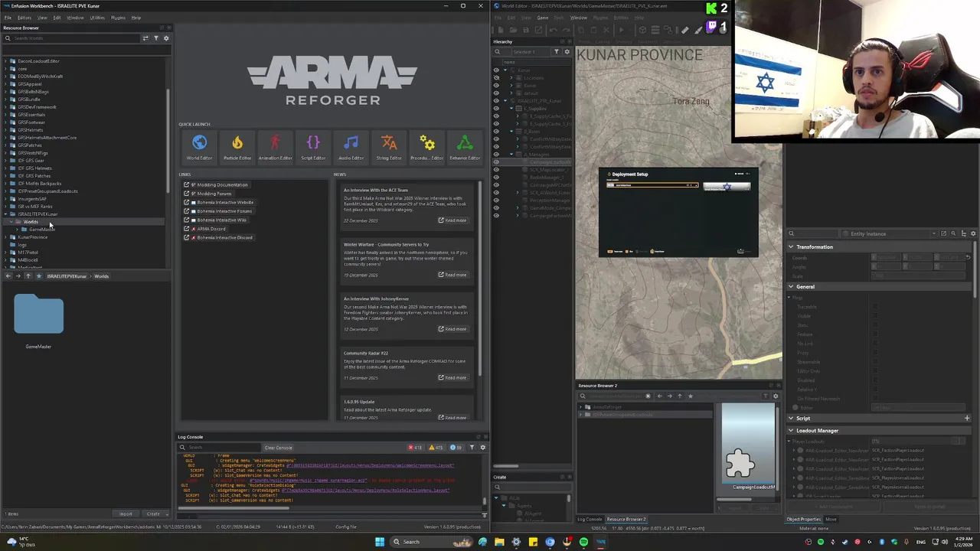Hide the B_Bases layer via eye icon
Screen dimensions: 980x551
[496, 132]
